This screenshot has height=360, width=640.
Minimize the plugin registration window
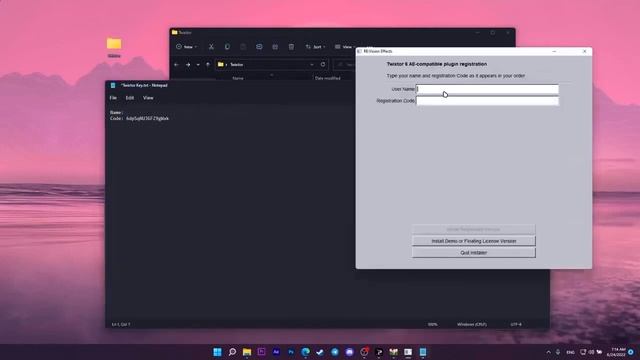pyautogui.click(x=554, y=51)
